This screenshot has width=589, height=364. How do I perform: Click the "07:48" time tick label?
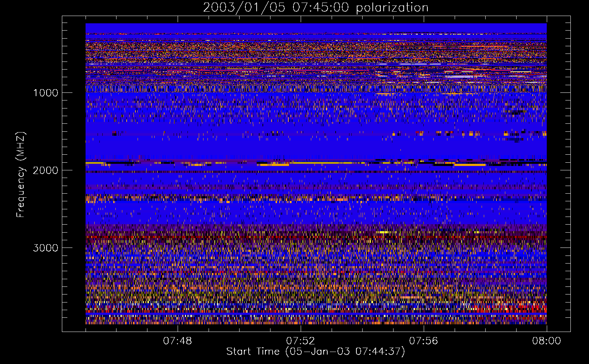pyautogui.click(x=177, y=341)
